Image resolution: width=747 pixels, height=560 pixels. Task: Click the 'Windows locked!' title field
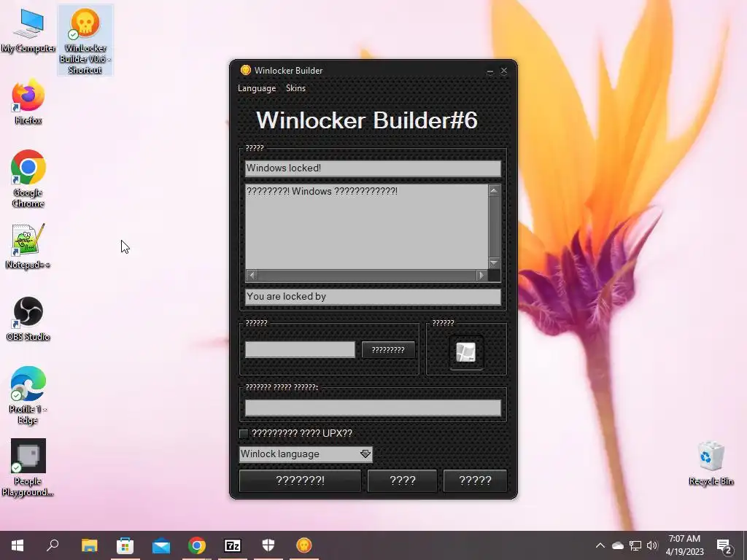pyautogui.click(x=373, y=168)
